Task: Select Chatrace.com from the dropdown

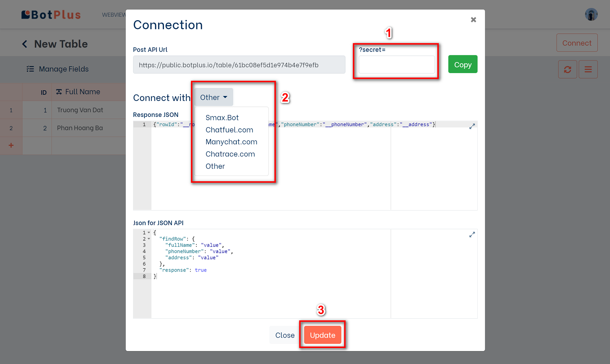Action: 230,154
